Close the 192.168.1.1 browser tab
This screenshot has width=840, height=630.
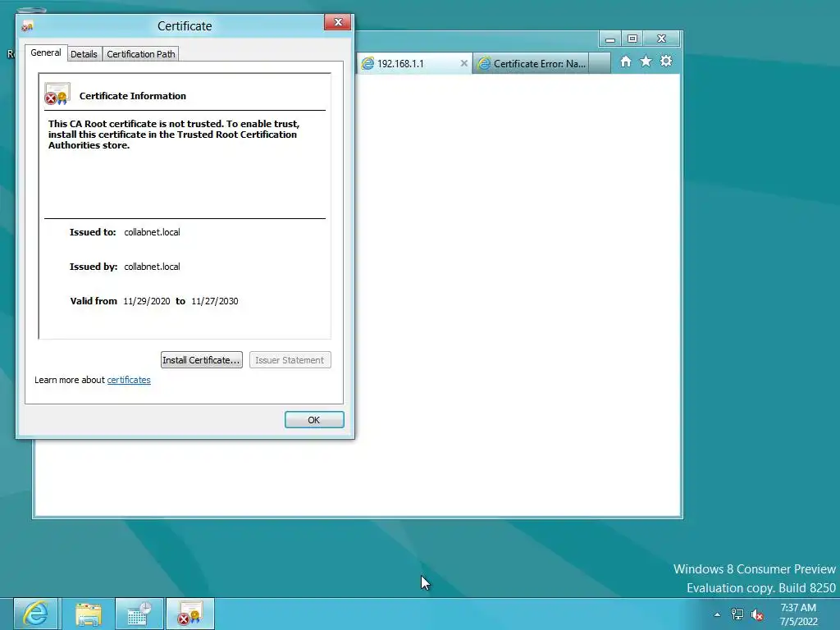point(464,63)
